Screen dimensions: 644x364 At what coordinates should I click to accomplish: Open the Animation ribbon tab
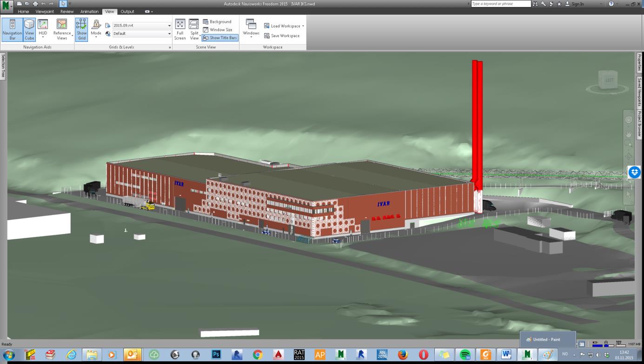[x=89, y=12]
